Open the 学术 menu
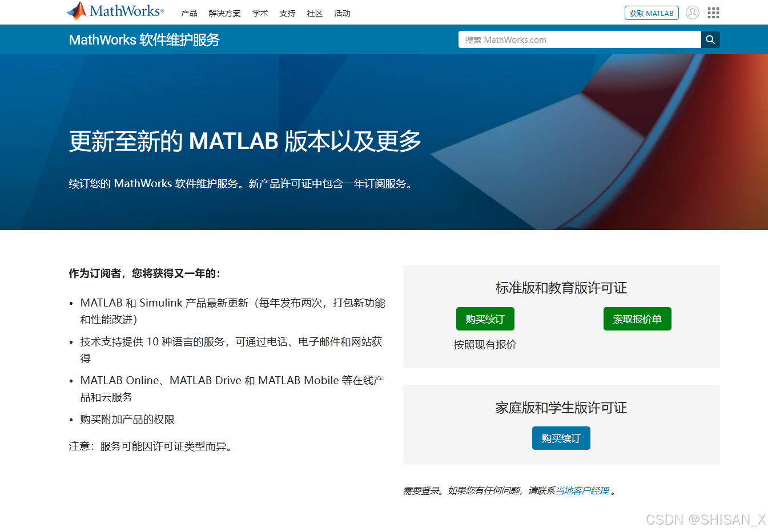Viewport: 768px width, 532px height. [x=260, y=13]
